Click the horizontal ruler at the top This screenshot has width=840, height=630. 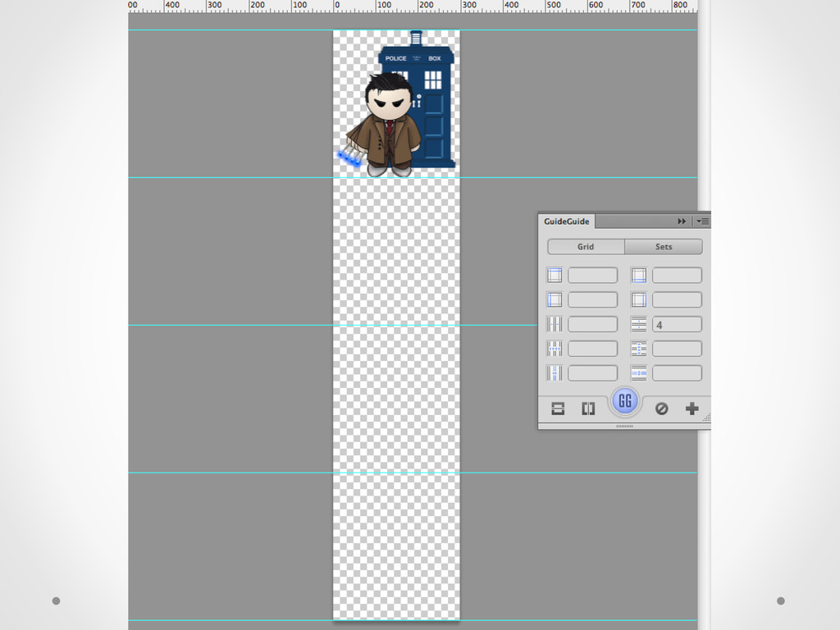click(x=413, y=6)
